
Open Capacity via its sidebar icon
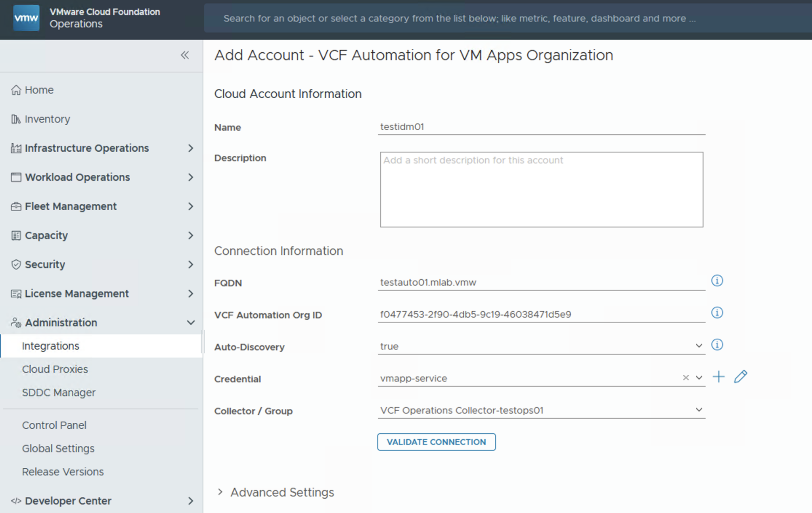[16, 235]
